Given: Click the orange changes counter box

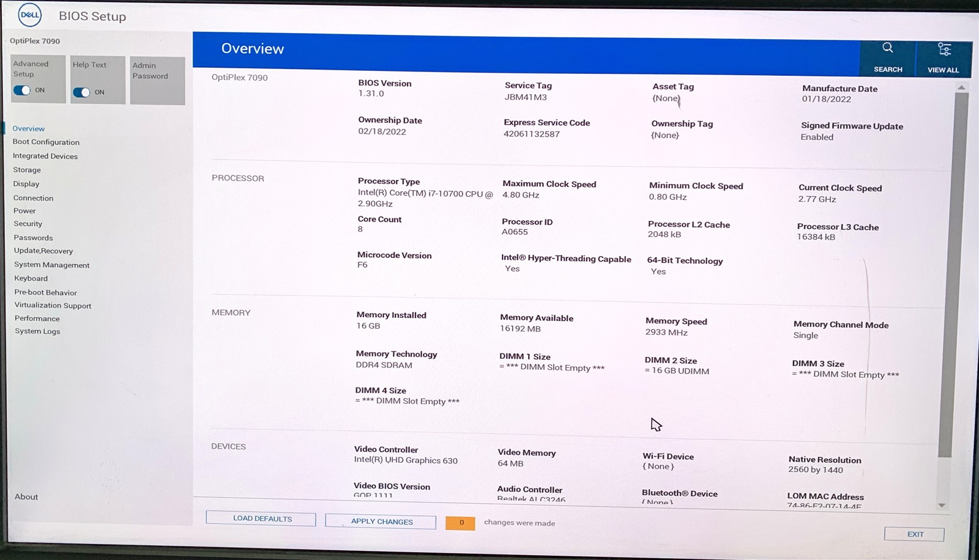Looking at the screenshot, I should 461,523.
